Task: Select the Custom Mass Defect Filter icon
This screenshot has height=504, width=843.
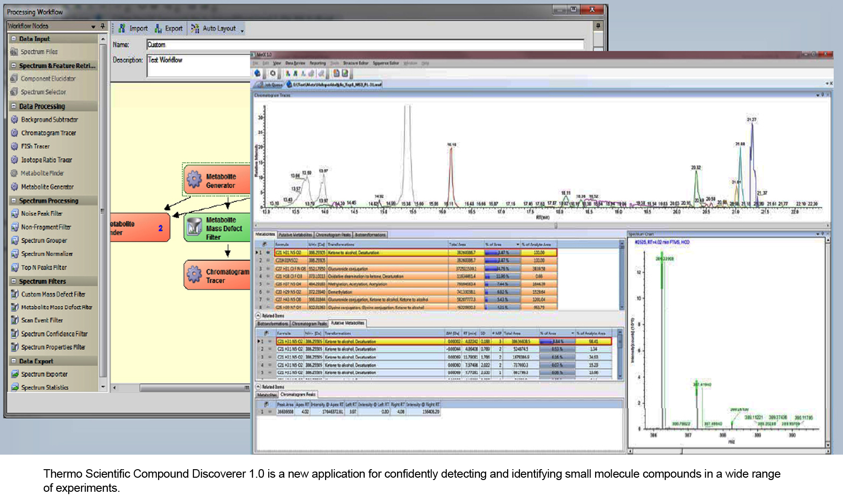Action: pyautogui.click(x=14, y=294)
